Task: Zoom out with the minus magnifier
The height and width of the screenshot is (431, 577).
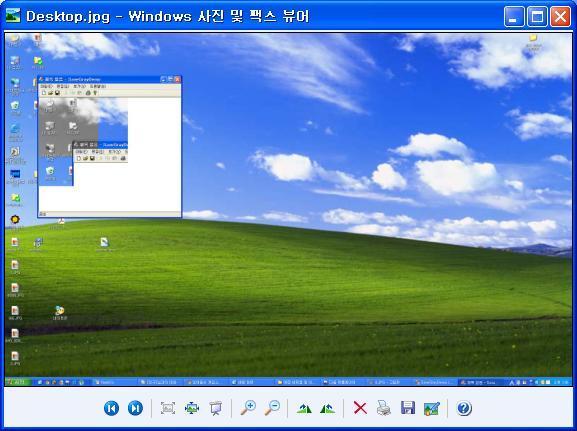Action: (272, 408)
